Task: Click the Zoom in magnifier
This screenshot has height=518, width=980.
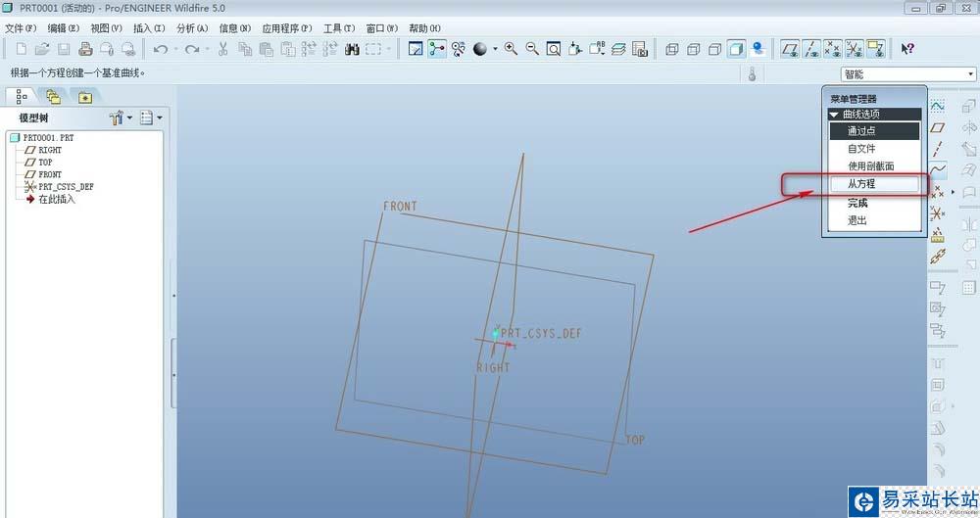Action: click(511, 49)
